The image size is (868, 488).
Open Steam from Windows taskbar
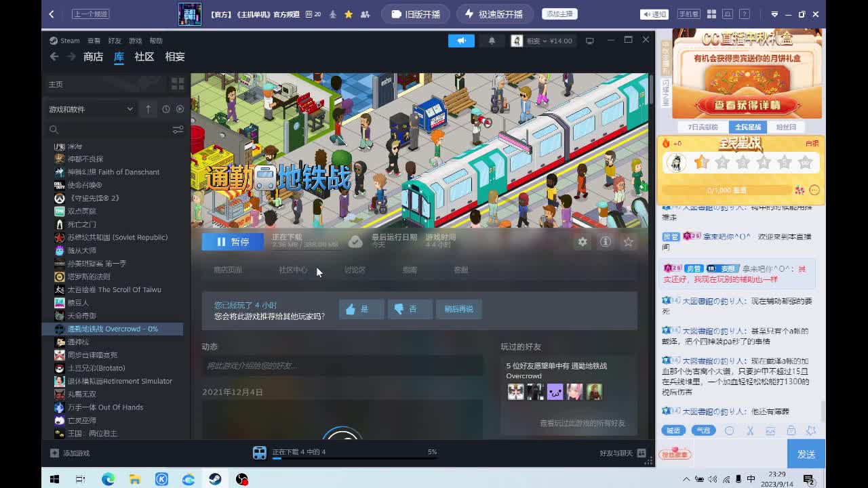[215, 479]
